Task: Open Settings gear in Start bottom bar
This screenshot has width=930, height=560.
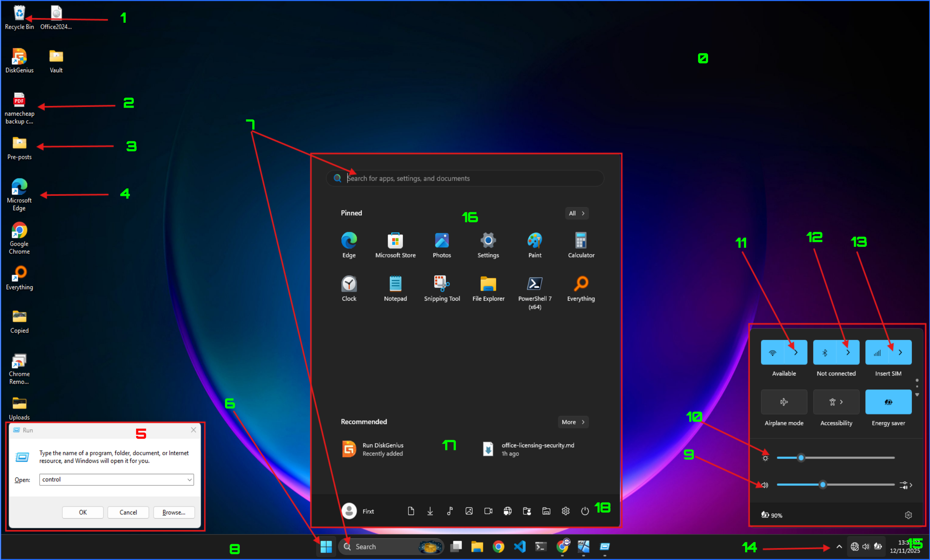Action: point(565,511)
